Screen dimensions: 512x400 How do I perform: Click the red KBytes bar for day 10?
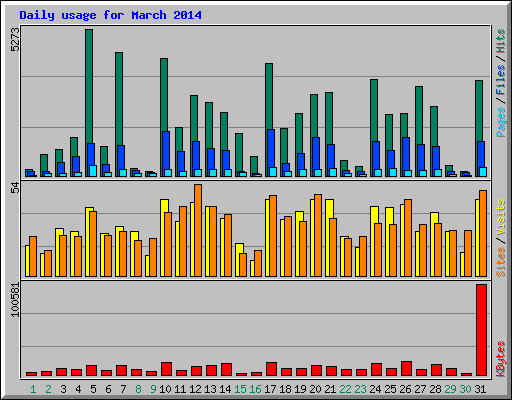(x=166, y=369)
